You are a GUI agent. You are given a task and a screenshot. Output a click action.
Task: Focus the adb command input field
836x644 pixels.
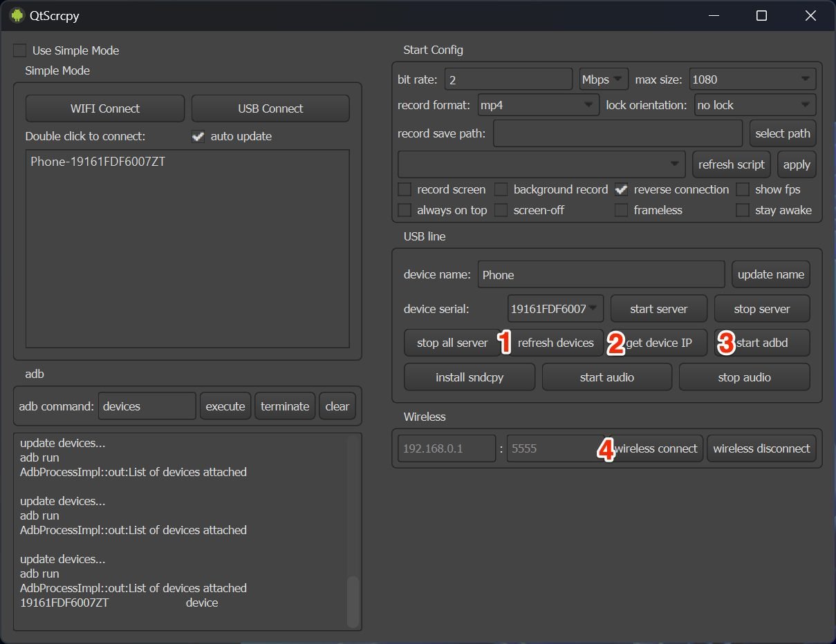(x=147, y=406)
